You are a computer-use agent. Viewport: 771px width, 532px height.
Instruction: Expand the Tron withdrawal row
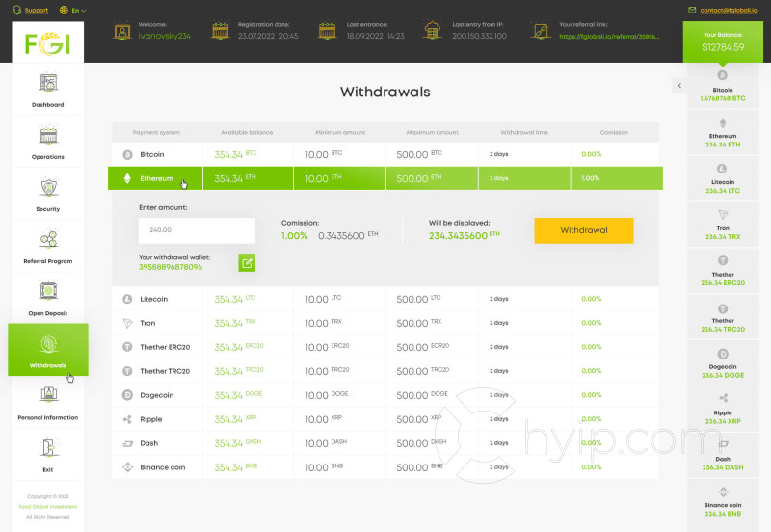point(385,323)
